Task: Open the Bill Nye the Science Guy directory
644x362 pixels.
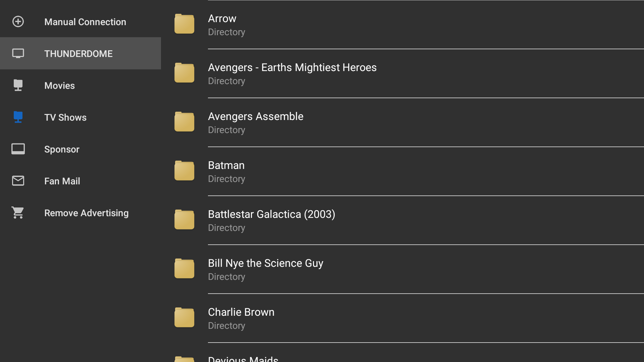Action: [265, 268]
